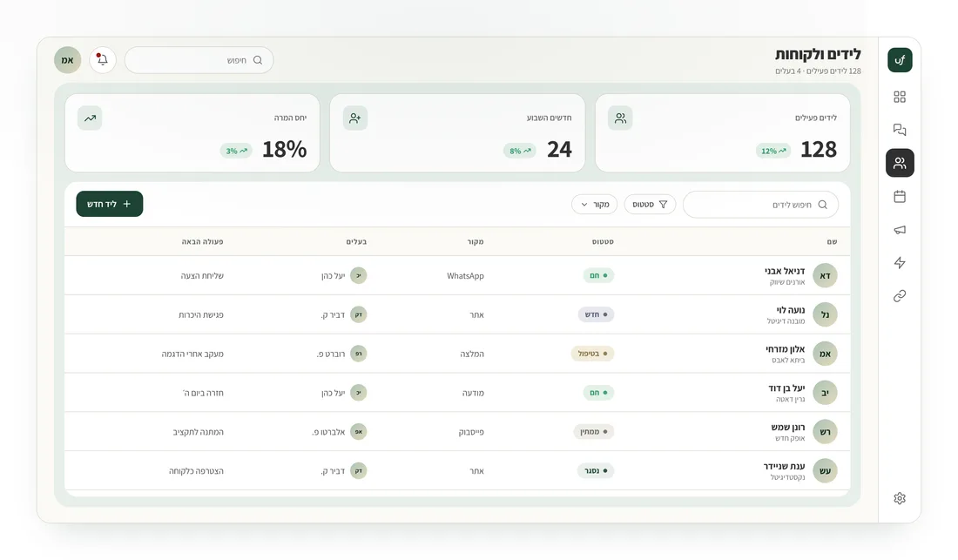Open the calendar icon in sidebar

(900, 197)
